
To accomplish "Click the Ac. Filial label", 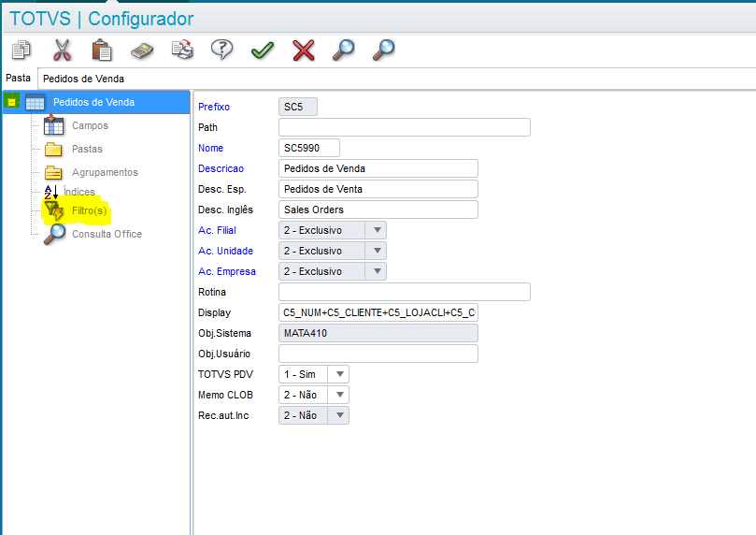I will pyautogui.click(x=217, y=231).
